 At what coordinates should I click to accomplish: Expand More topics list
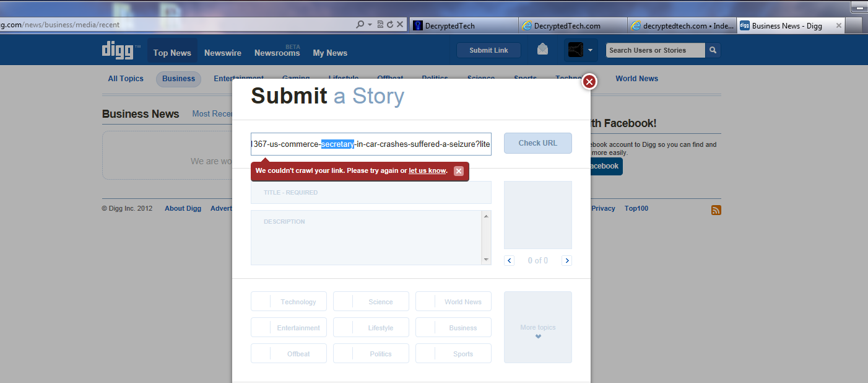point(537,327)
